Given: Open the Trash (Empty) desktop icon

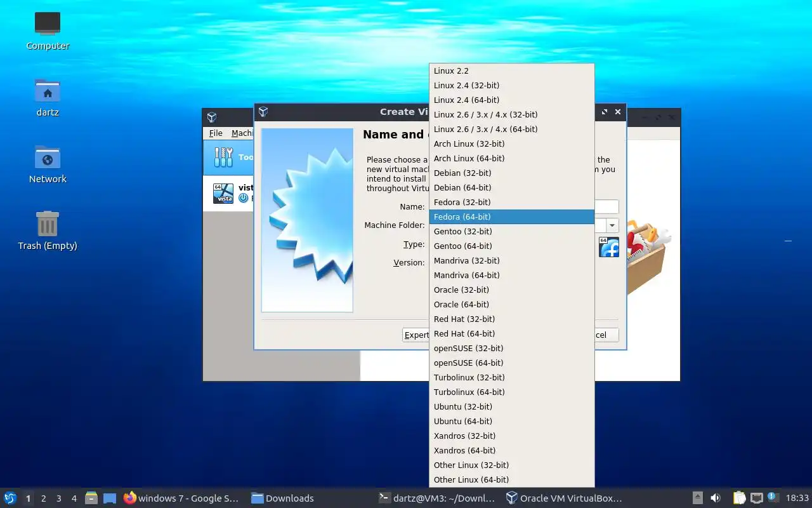Looking at the screenshot, I should pos(48,224).
